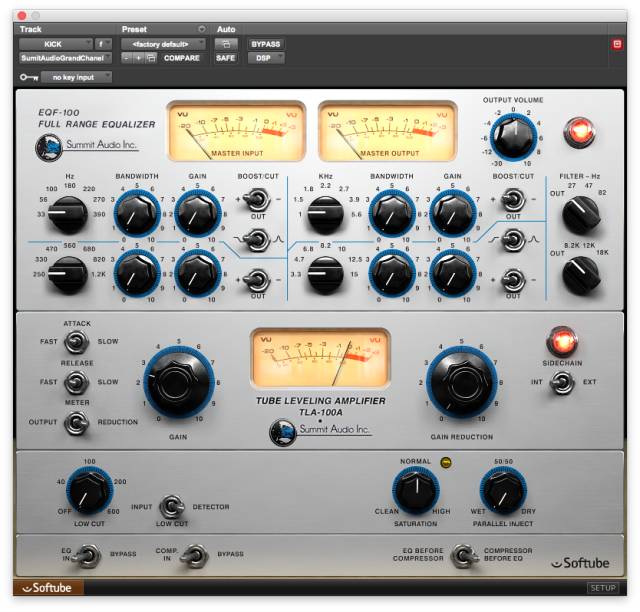Click the 1-5.6 KHz frequency selector knob

click(325, 214)
